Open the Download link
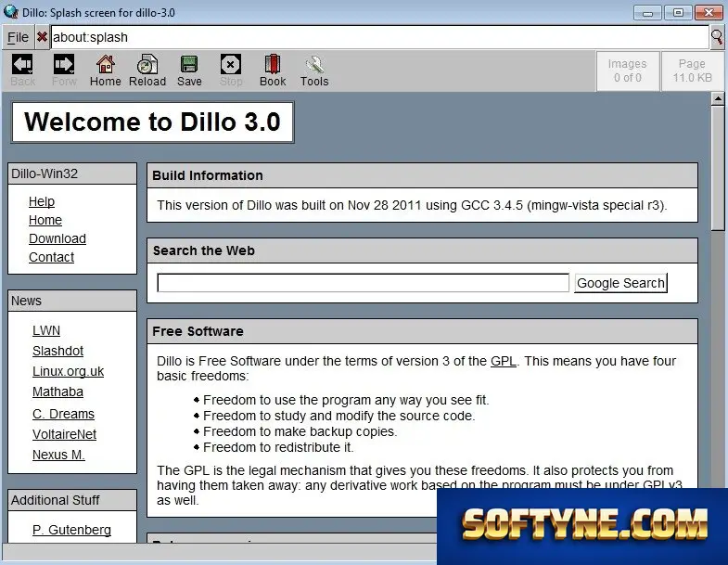728x565 pixels. pos(57,238)
